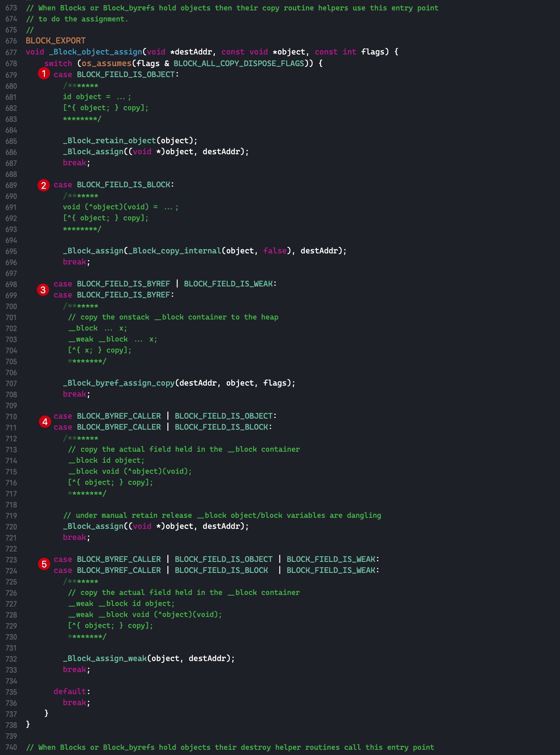Viewport: 560px width, 755px height.
Task: Click the _Block_object_assign function name
Action: pyautogui.click(x=95, y=52)
